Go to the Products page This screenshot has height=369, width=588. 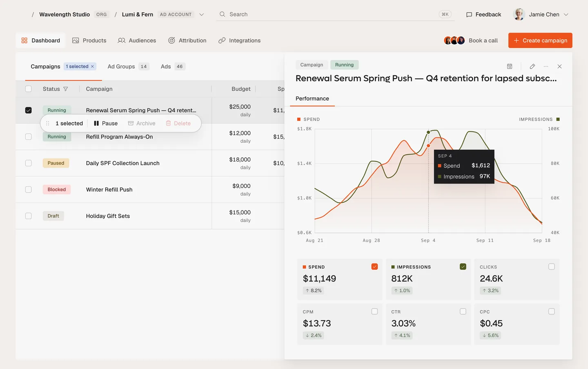tap(89, 40)
